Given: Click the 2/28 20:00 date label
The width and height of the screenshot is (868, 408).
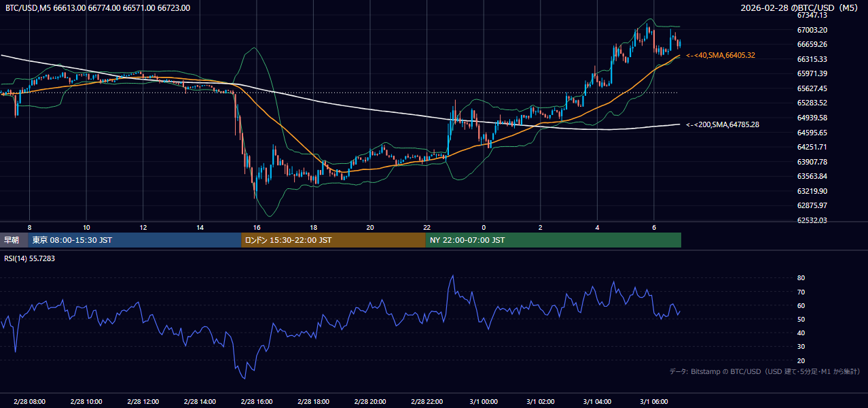Looking at the screenshot, I should 369,402.
